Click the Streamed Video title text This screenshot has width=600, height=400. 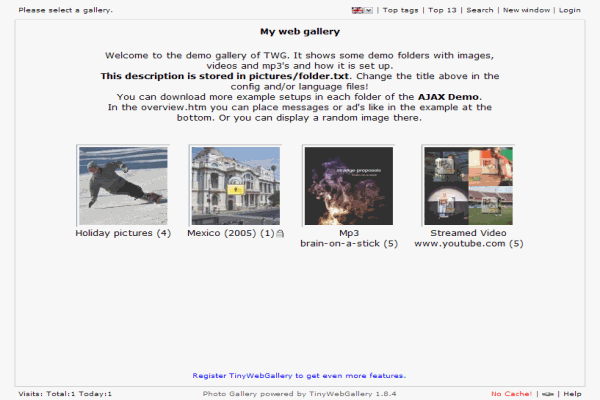point(468,233)
